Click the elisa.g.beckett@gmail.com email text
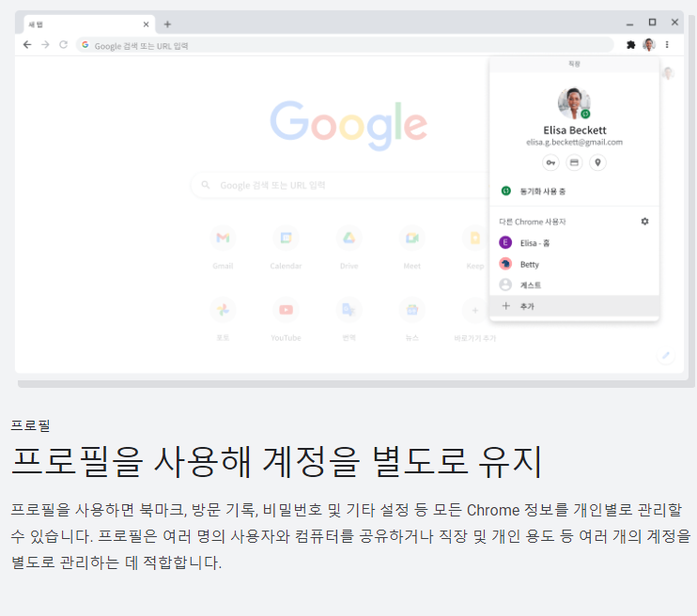 (x=574, y=142)
